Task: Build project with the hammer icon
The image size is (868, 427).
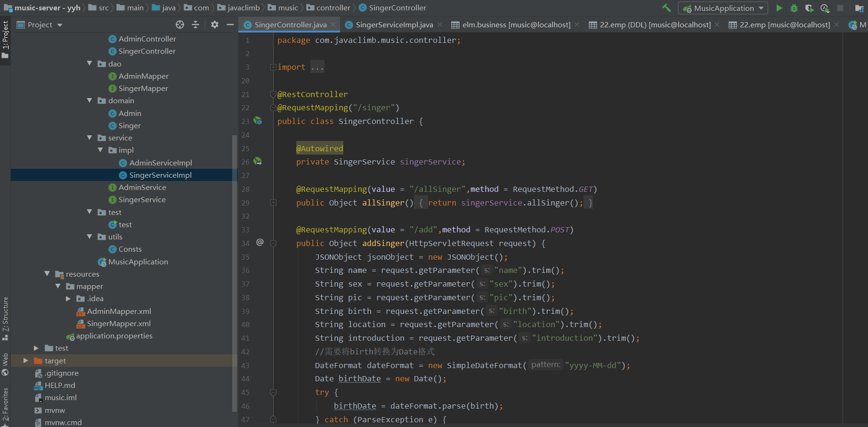Action: coord(666,8)
